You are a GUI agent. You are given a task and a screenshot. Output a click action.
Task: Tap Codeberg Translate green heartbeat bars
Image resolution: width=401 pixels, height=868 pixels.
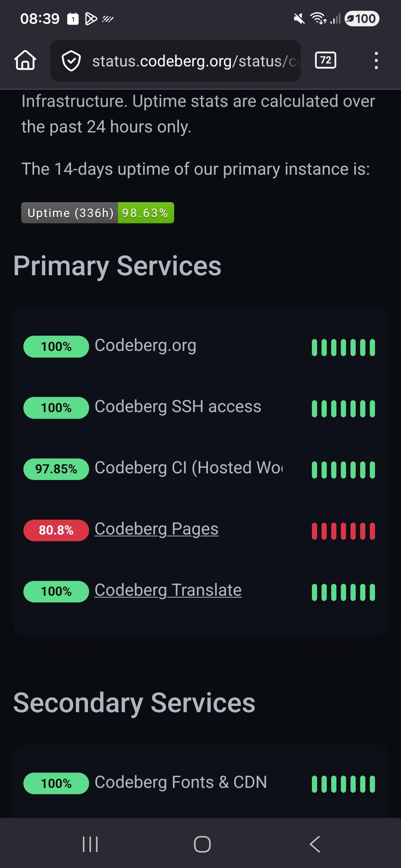(x=343, y=592)
